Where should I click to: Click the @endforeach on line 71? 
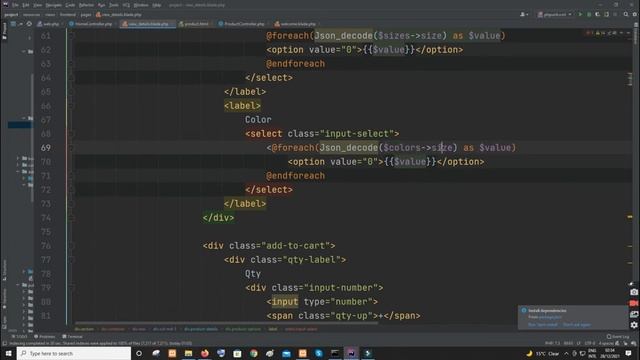point(296,176)
